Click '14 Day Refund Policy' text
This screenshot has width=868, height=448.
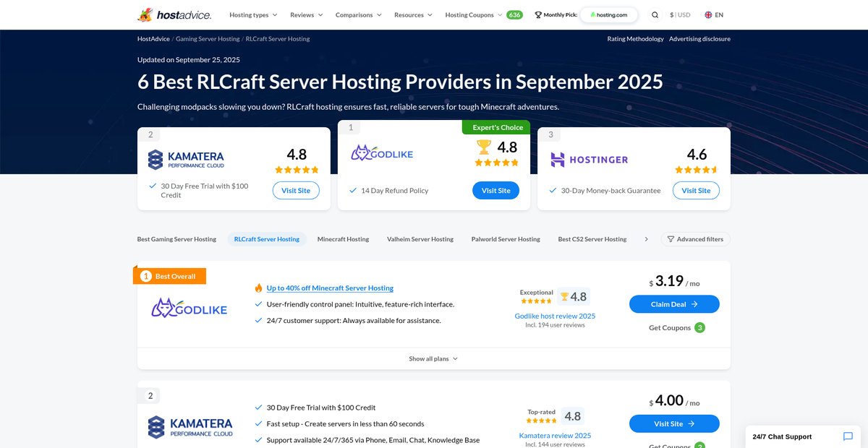tap(394, 191)
